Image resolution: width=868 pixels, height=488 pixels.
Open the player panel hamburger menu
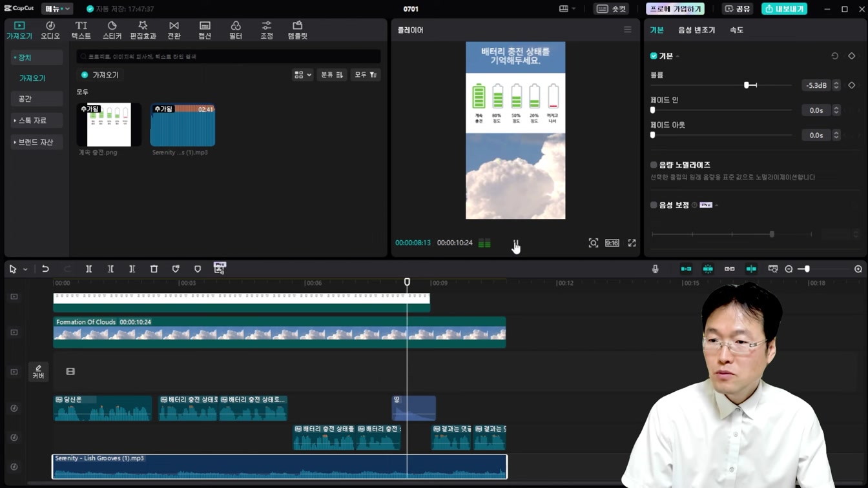click(x=627, y=30)
